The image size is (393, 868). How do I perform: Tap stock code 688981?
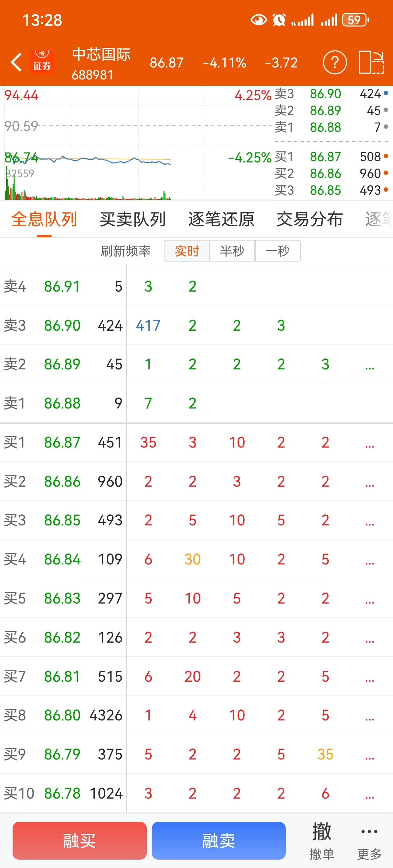(92, 75)
